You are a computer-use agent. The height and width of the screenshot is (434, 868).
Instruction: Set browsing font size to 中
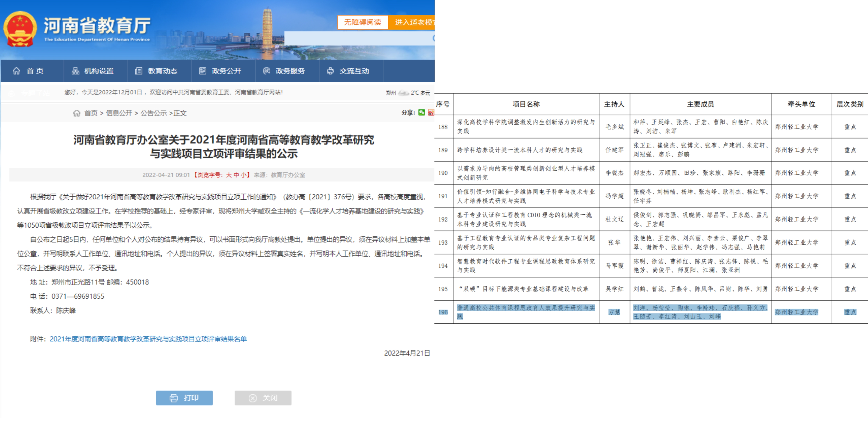click(236, 175)
